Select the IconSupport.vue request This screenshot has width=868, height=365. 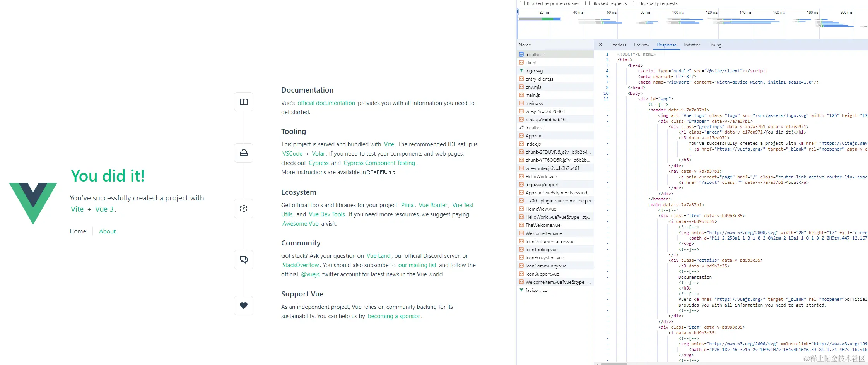tap(555, 274)
